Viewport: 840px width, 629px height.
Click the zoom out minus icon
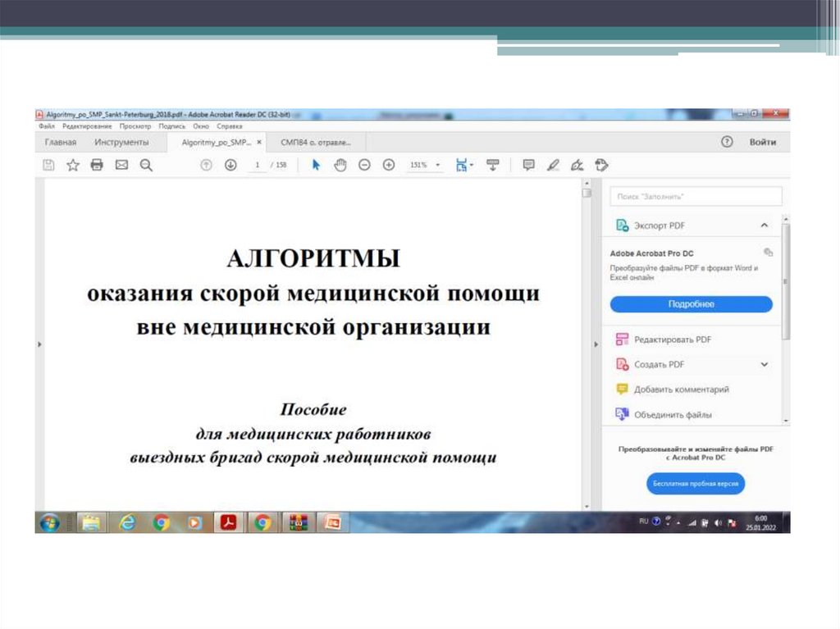364,165
